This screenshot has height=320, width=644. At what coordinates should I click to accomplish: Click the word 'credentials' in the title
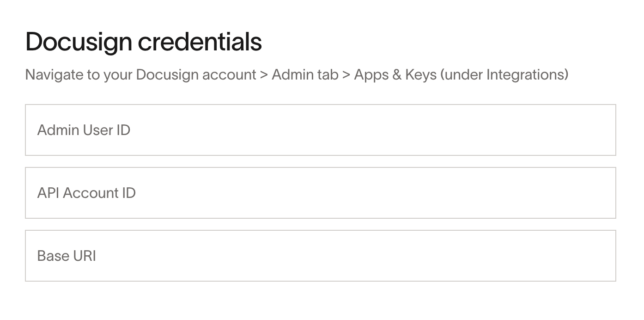pos(200,42)
